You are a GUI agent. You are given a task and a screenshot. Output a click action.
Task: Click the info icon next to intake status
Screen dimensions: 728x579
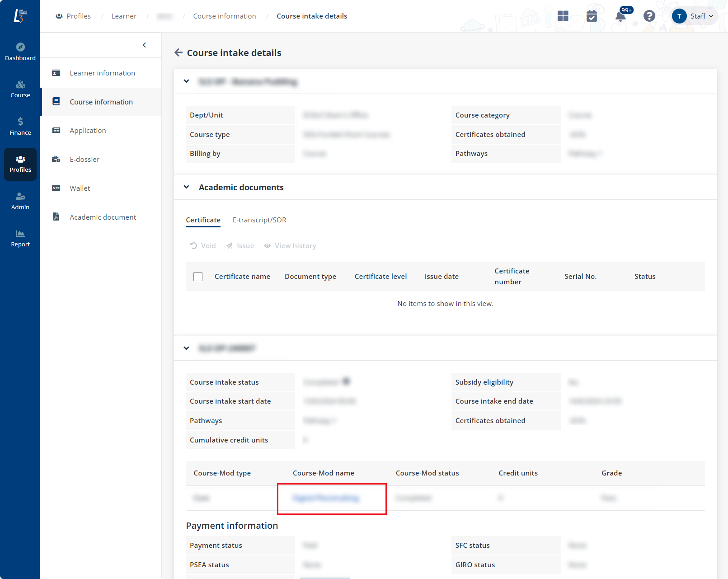coord(346,381)
